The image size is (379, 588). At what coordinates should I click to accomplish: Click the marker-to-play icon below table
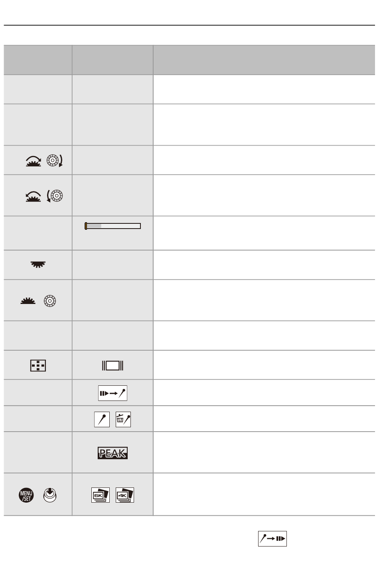click(272, 539)
